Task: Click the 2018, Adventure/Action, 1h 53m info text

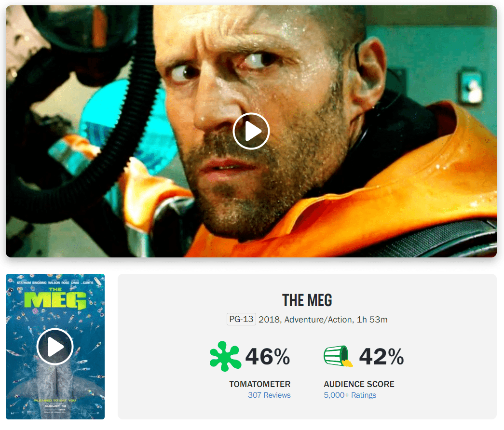Action: pos(323,320)
